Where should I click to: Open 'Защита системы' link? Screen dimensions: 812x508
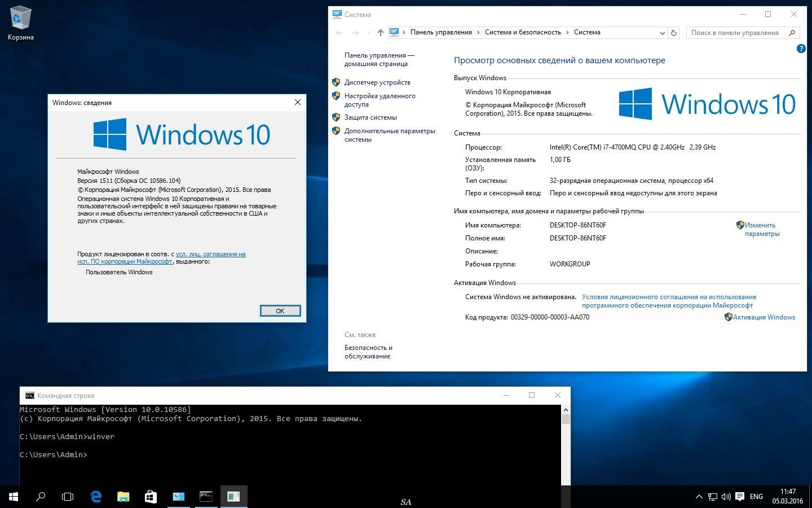(x=370, y=117)
